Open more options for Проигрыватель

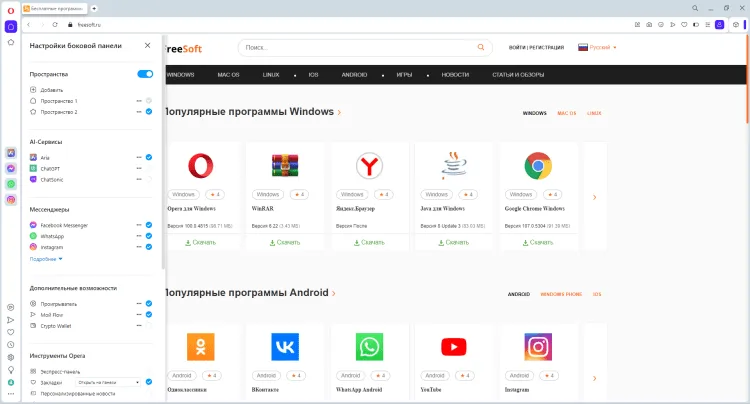tap(139, 304)
